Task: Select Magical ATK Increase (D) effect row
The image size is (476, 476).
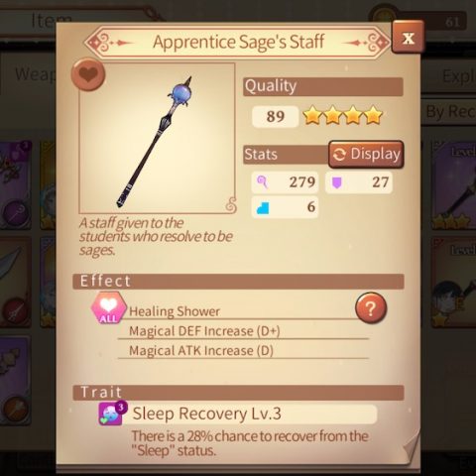Action: (x=243, y=350)
